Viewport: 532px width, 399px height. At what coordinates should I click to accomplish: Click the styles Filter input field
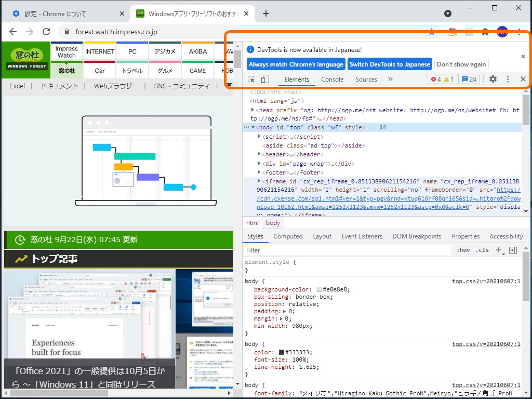(x=348, y=250)
